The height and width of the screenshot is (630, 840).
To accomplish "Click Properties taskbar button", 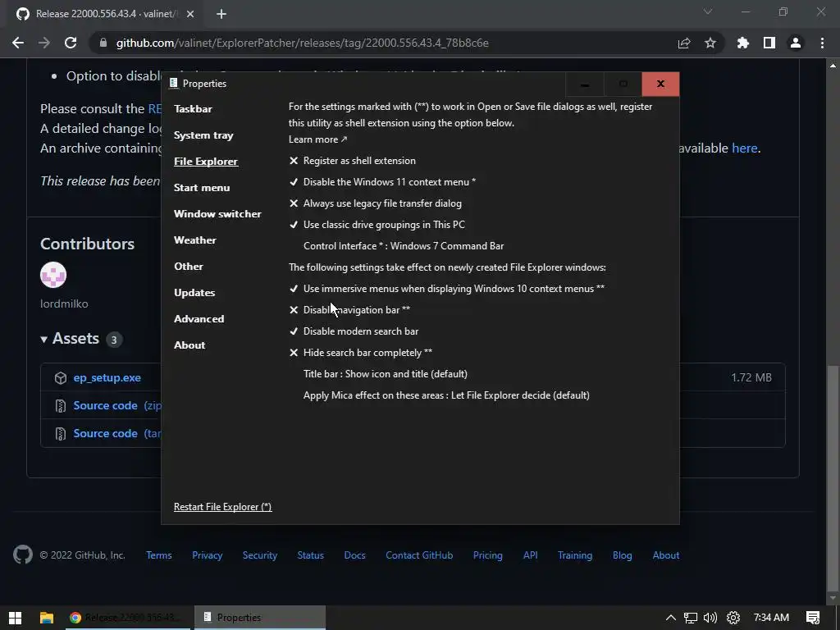I will pyautogui.click(x=260, y=618).
